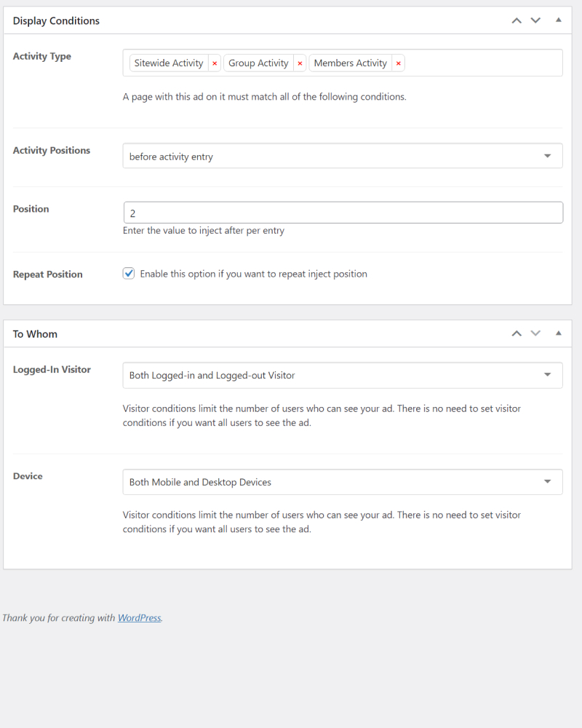This screenshot has width=582, height=728.
Task: Collapse the Display Conditions panel
Action: (x=558, y=20)
